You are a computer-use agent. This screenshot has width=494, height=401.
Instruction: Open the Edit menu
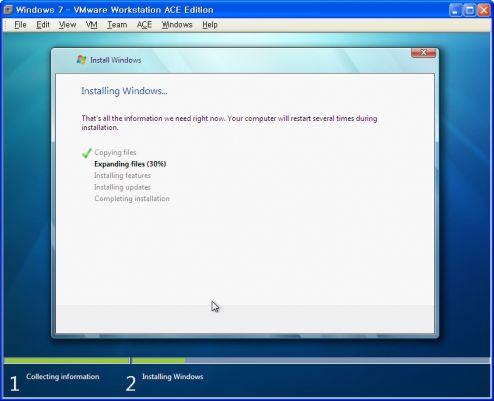[x=43, y=25]
